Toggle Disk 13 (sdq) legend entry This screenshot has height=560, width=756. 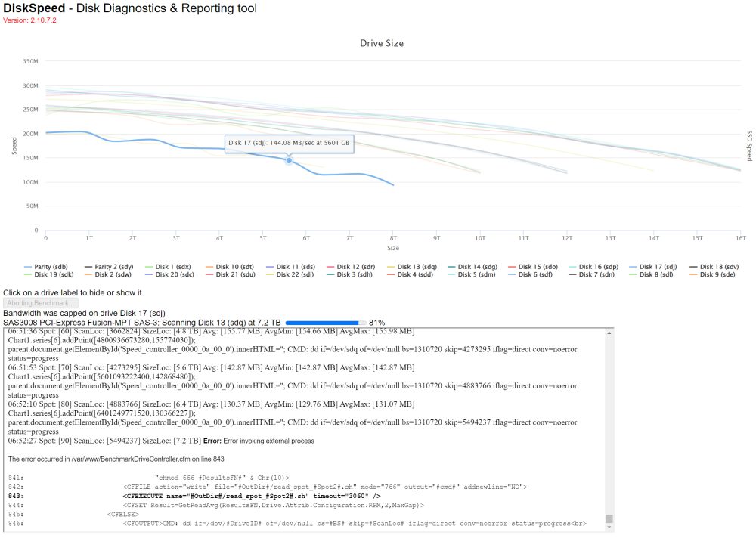pyautogui.click(x=412, y=267)
